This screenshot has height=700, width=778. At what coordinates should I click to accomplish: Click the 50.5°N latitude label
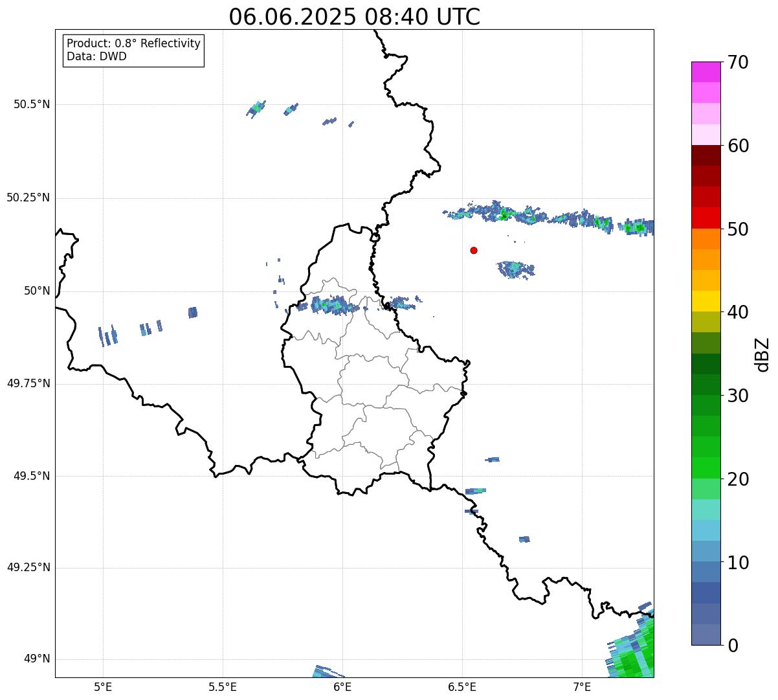coord(32,104)
